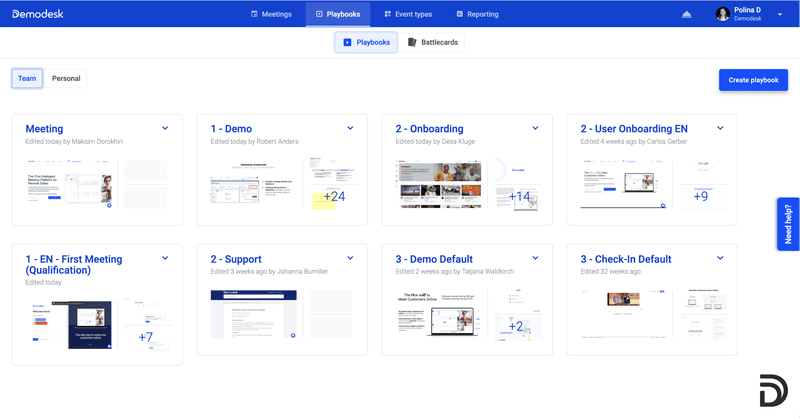Go to Event types tab
This screenshot has width=800, height=418.
(x=408, y=14)
